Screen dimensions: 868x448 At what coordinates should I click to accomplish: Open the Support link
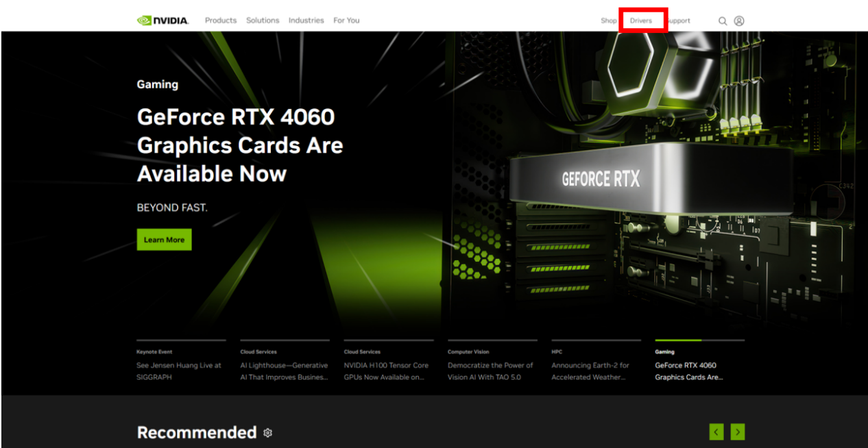point(679,21)
